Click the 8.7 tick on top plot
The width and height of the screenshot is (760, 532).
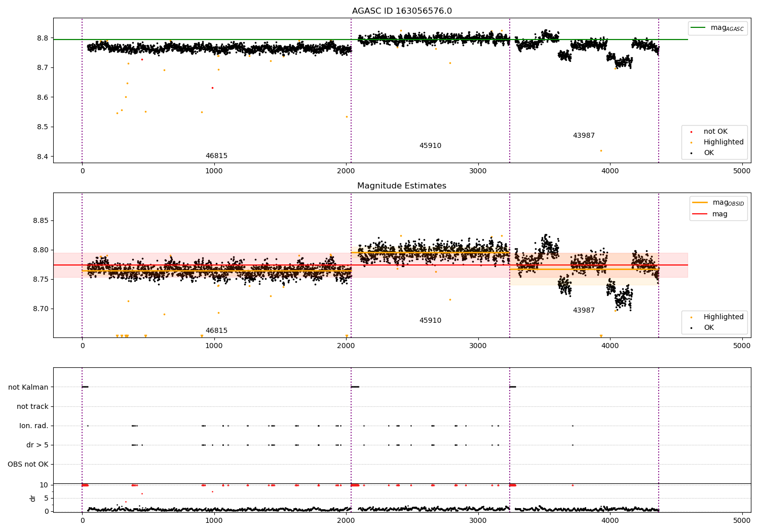click(x=43, y=67)
